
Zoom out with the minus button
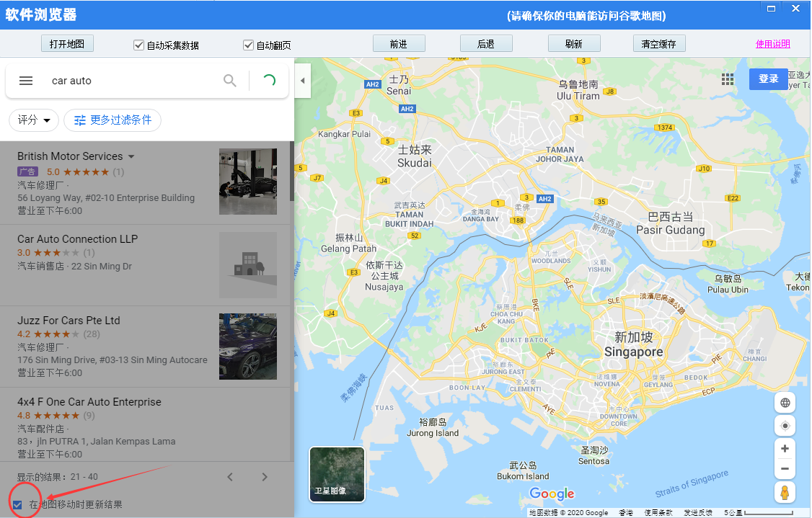(785, 468)
